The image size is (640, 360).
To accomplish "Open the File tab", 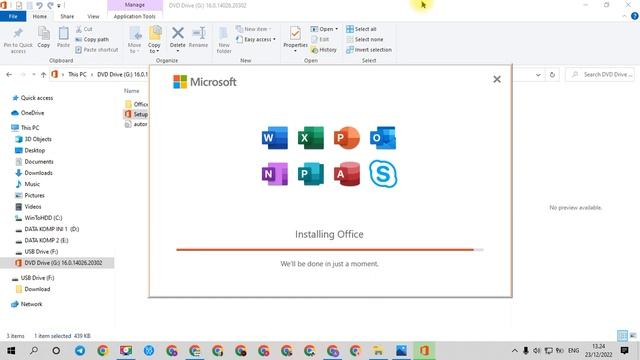I will 13,16.
